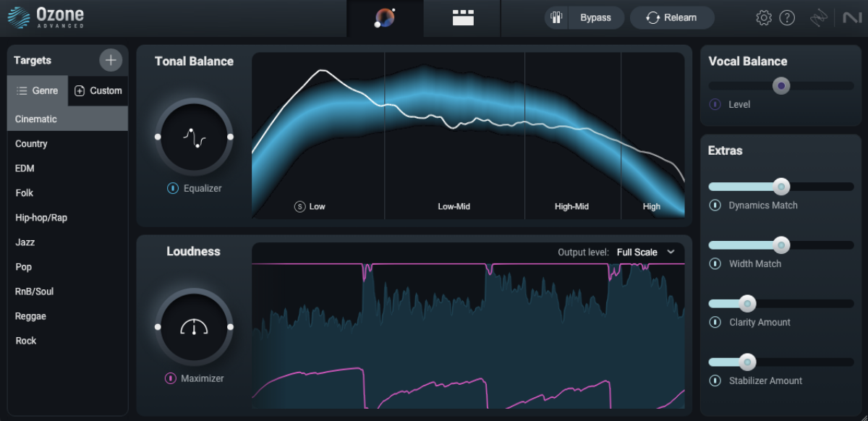Solo the Low band with S icon
868x421 pixels.
pos(299,206)
